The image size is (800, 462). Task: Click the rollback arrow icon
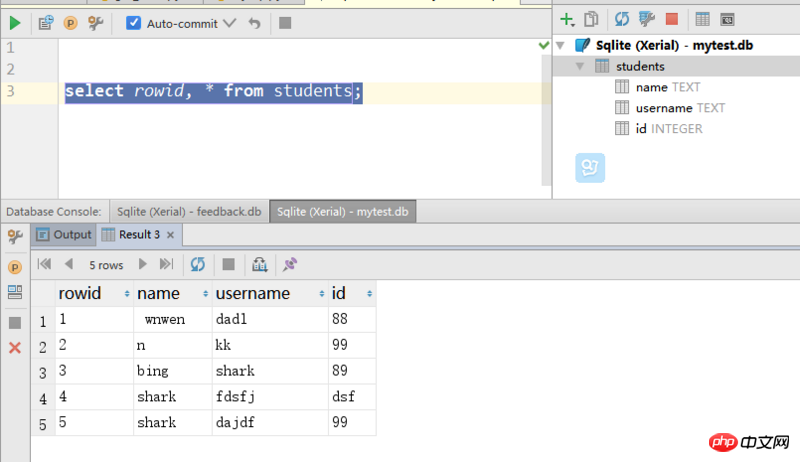tap(254, 22)
